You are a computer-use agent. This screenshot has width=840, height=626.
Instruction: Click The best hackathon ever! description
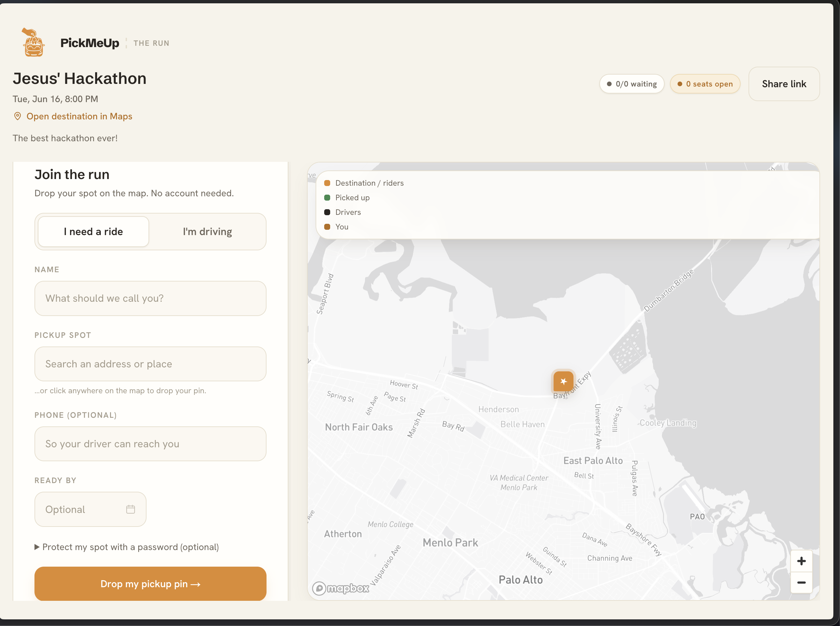(65, 138)
